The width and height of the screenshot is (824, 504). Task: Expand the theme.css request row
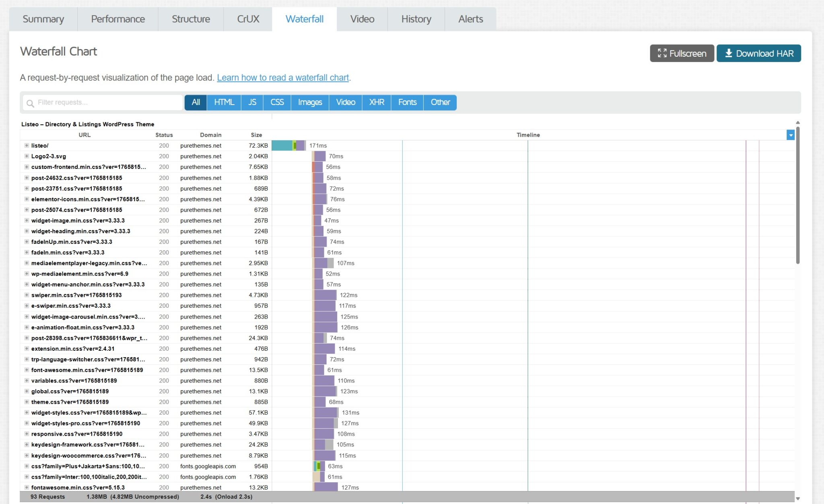pos(27,402)
